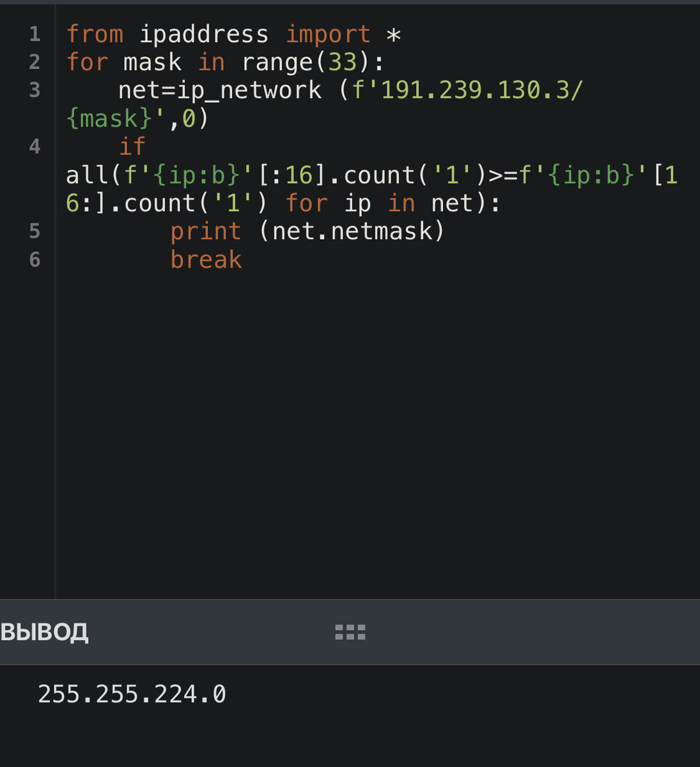The image size is (700, 767).
Task: Click the drag handle grip icon in the output bar
Action: pyautogui.click(x=350, y=633)
